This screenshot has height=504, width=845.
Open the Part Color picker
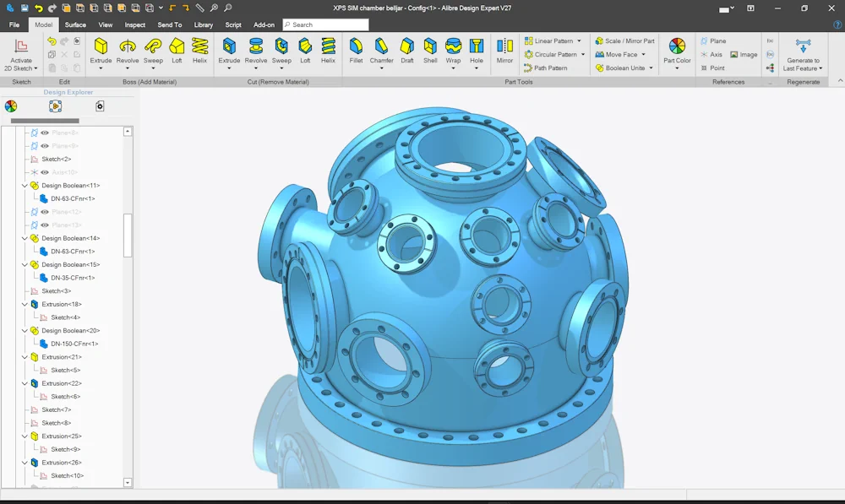tap(677, 51)
